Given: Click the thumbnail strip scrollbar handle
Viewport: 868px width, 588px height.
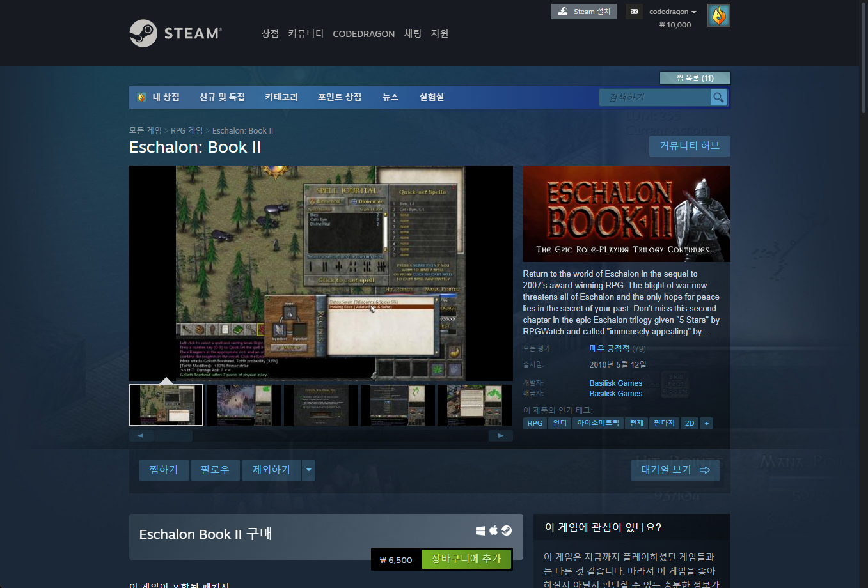Looking at the screenshot, I should pyautogui.click(x=173, y=436).
